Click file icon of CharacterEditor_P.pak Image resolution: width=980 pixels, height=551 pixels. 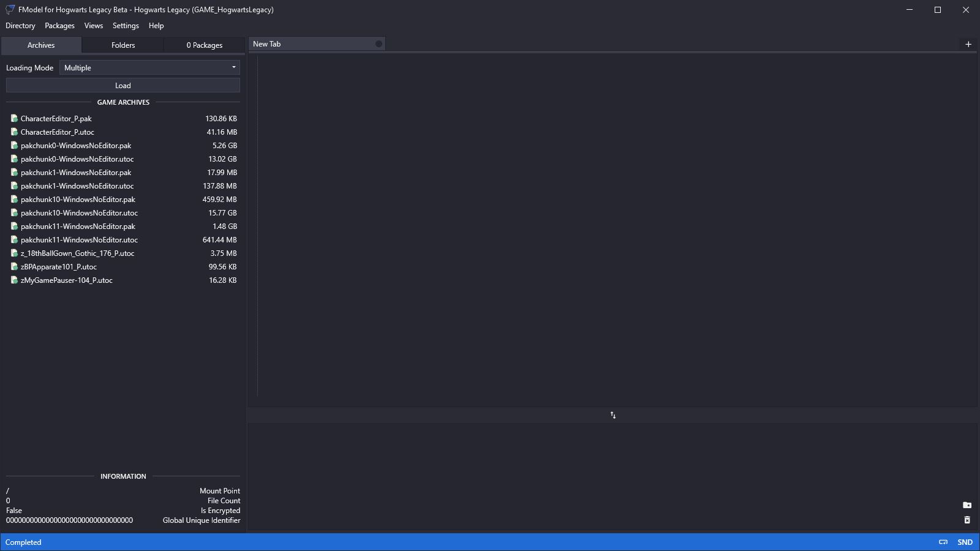click(x=14, y=118)
